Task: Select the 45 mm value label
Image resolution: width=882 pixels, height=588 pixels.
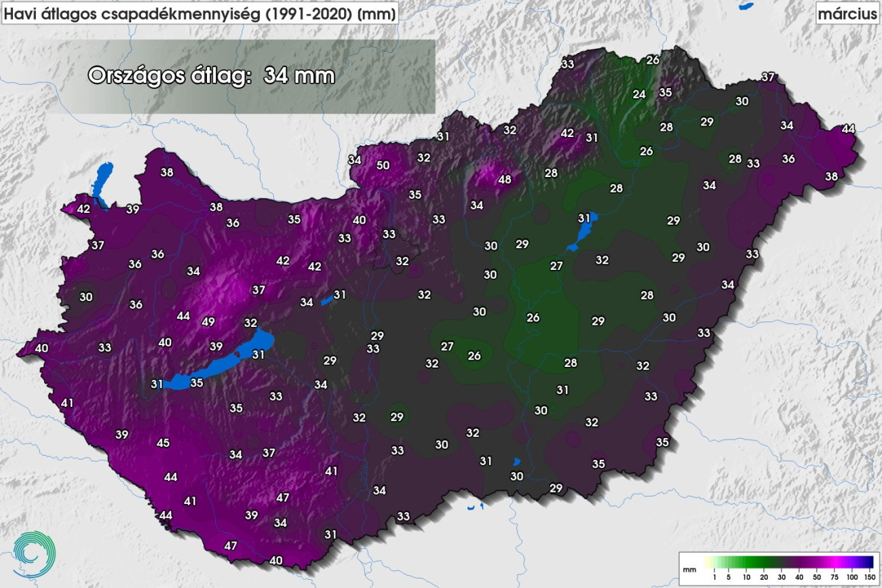Action: coord(163,443)
